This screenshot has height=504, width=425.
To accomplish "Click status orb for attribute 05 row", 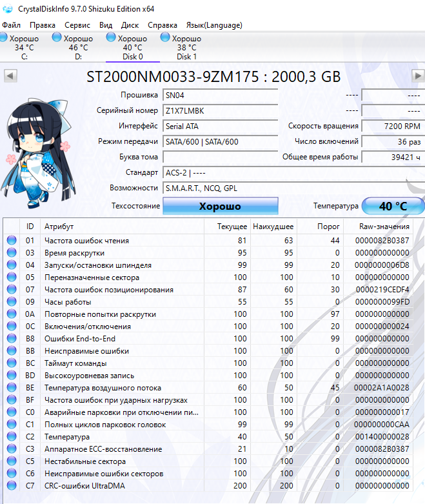I will (x=12, y=277).
